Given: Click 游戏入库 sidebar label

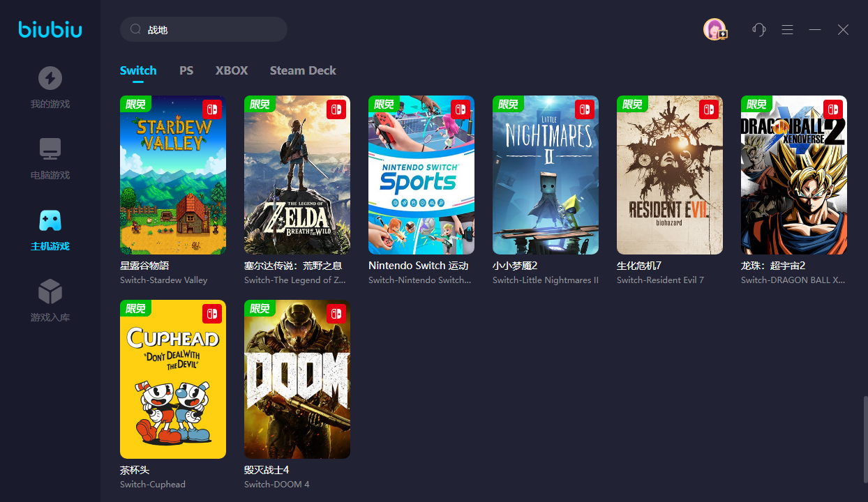Looking at the screenshot, I should (x=50, y=318).
